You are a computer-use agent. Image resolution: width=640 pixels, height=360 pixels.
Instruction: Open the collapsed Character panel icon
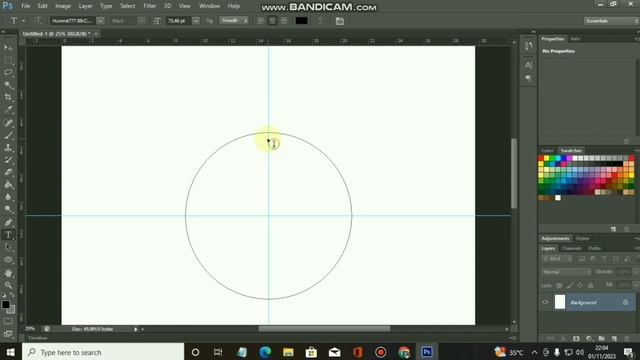click(529, 65)
